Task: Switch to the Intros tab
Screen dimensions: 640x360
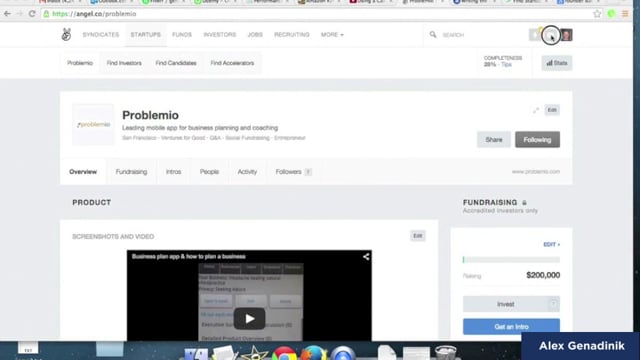Action: (x=173, y=172)
